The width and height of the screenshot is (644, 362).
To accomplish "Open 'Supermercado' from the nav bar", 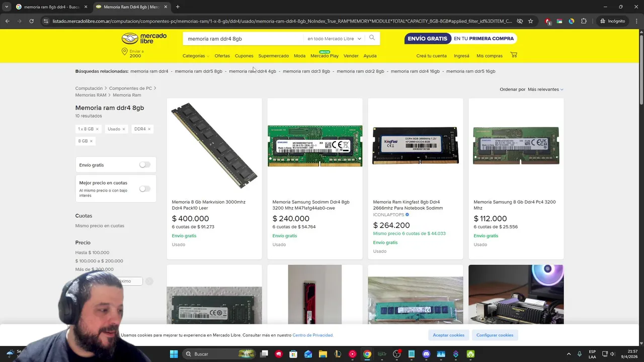I will pyautogui.click(x=274, y=56).
